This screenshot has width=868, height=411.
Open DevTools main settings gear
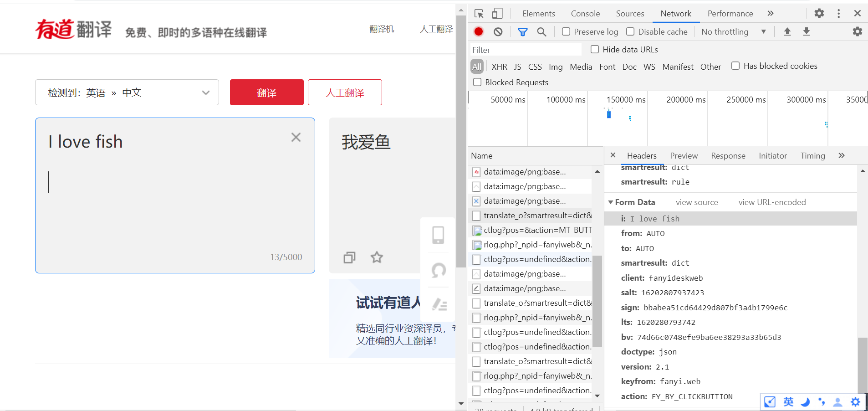[x=819, y=13]
